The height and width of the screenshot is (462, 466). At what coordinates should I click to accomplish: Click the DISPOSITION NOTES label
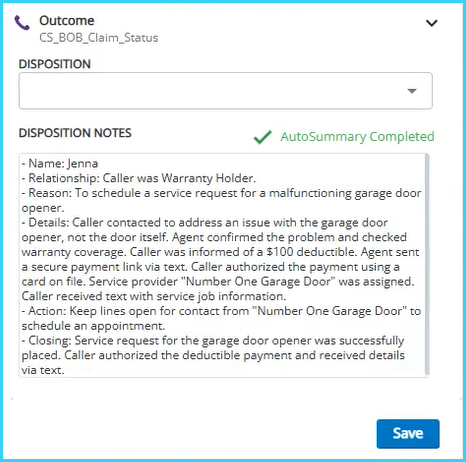(75, 133)
